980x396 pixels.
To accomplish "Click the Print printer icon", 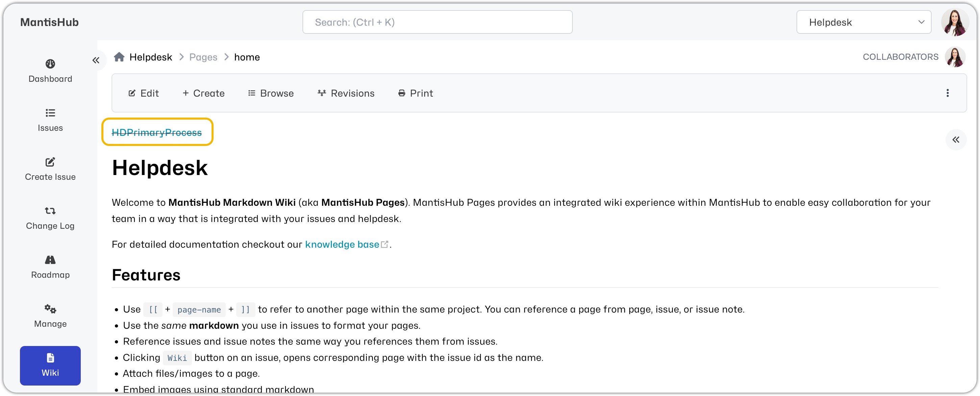I will (402, 93).
